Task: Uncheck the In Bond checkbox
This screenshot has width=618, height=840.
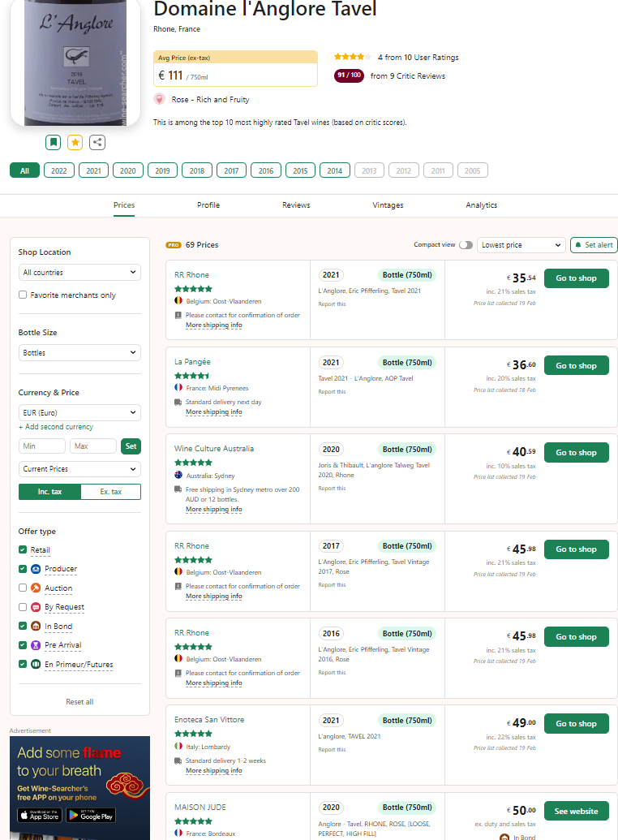Action: (23, 626)
